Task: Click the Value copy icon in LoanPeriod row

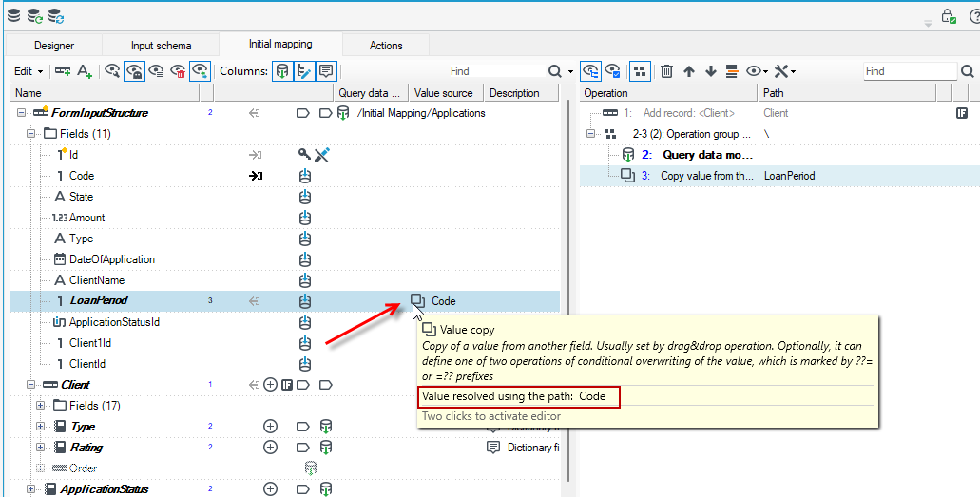Action: pyautogui.click(x=417, y=300)
